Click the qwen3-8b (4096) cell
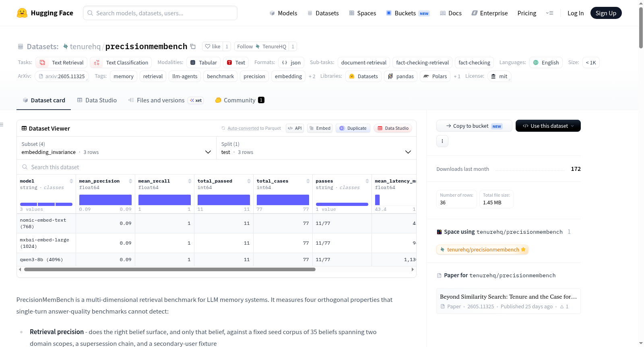 46,260
